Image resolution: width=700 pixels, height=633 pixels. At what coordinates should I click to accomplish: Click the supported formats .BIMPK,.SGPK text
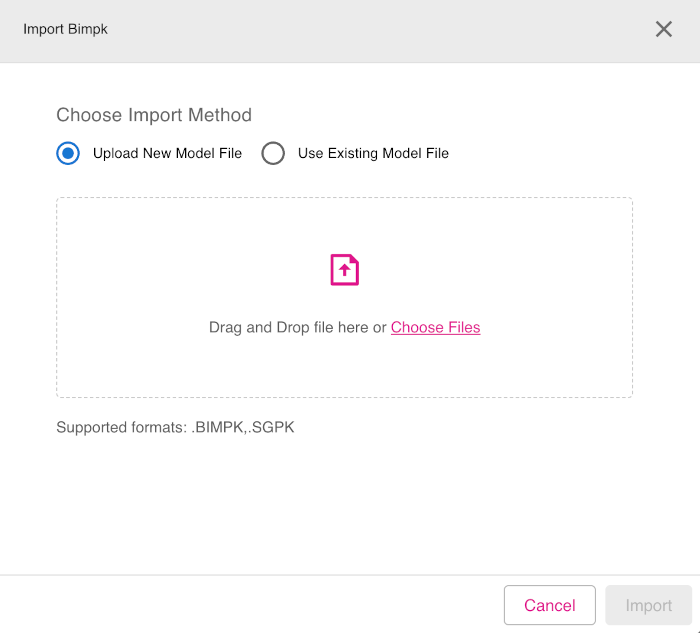[175, 427]
